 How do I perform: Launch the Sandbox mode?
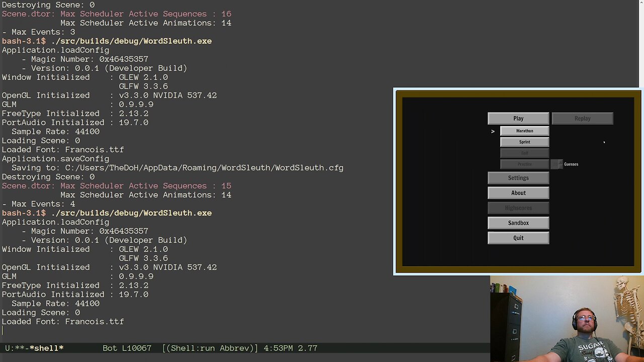[518, 223]
